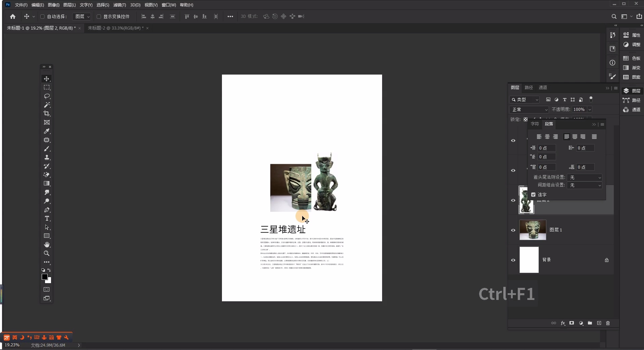Select the Move tool
The width and height of the screenshot is (644, 350).
[46, 79]
